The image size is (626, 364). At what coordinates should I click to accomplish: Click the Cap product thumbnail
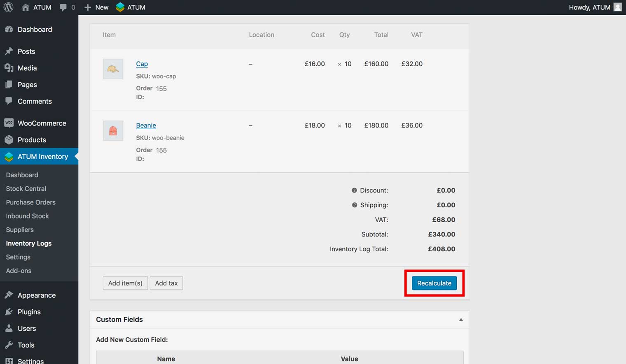[x=113, y=69]
